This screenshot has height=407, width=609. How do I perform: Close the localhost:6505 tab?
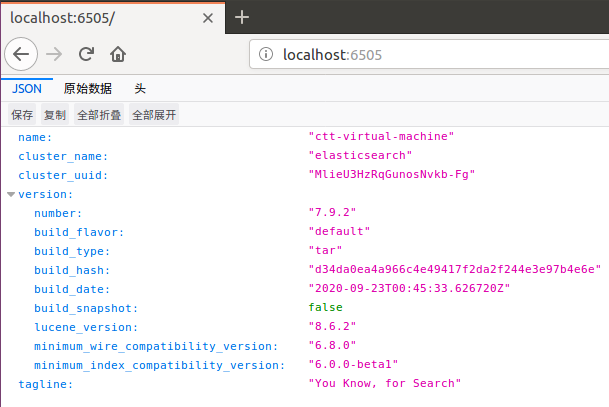pyautogui.click(x=208, y=18)
